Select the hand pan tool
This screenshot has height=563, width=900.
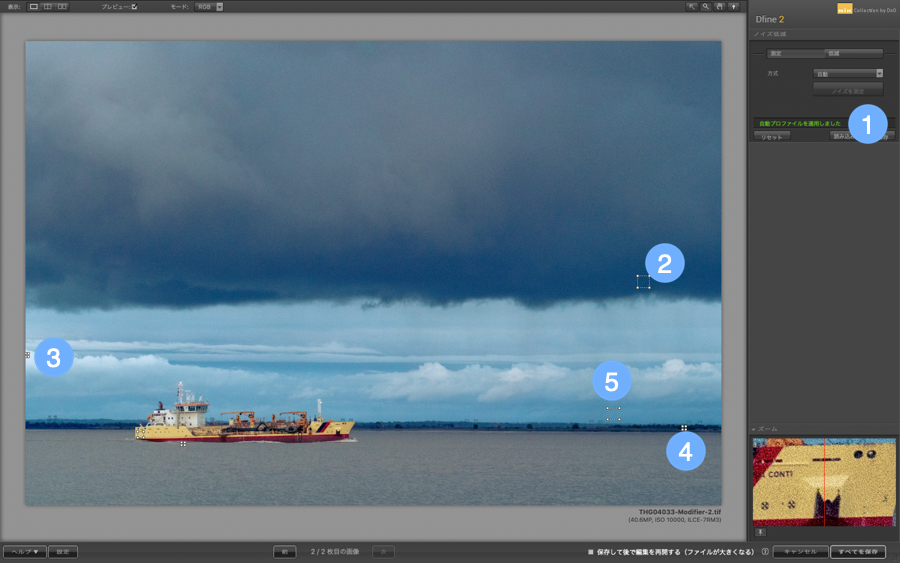[x=719, y=7]
